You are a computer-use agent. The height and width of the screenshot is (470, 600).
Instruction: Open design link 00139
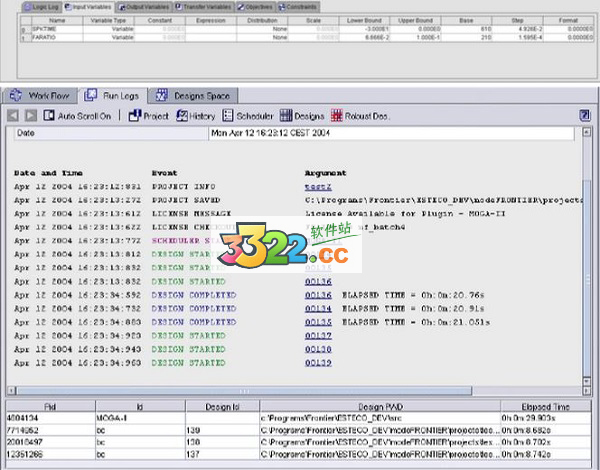317,364
